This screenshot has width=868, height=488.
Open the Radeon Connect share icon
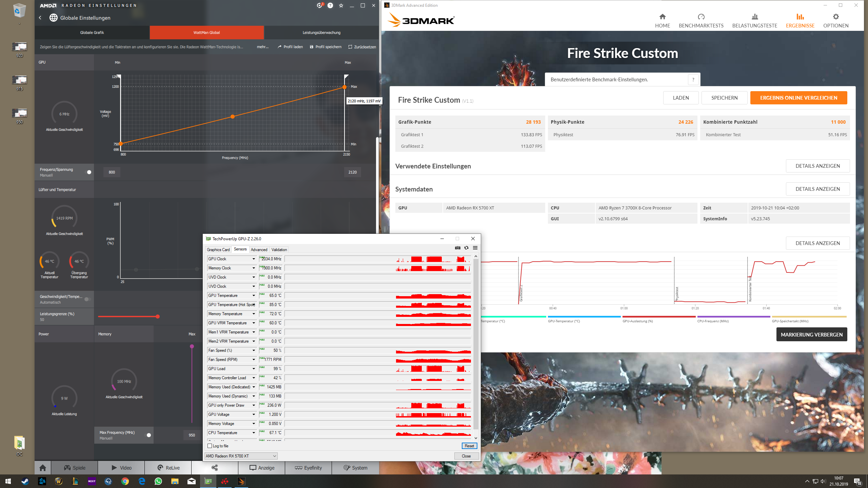(215, 468)
